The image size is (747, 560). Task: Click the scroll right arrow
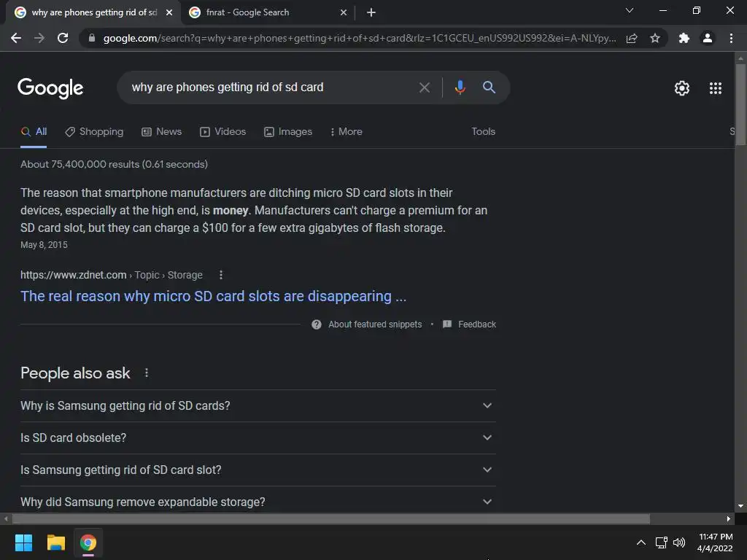tap(729, 518)
